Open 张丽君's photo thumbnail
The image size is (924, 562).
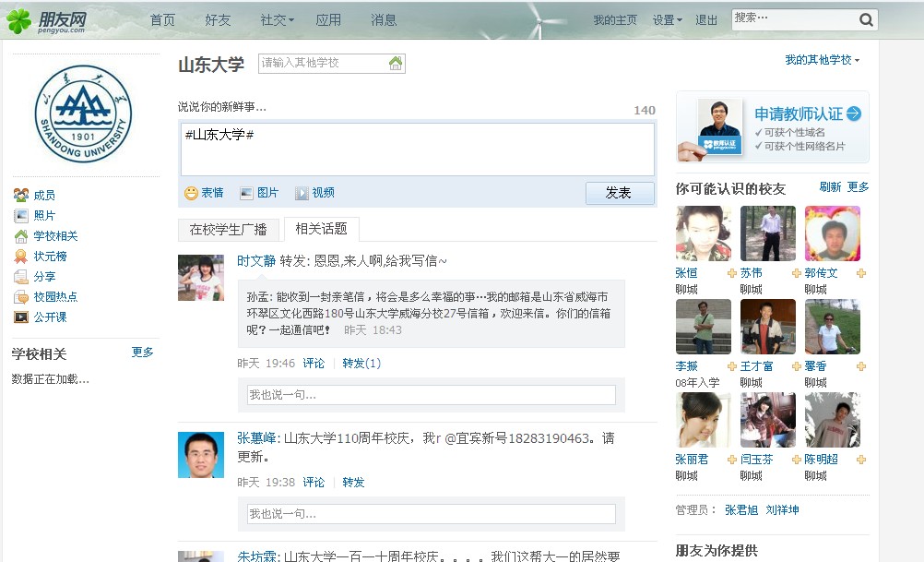(704, 420)
